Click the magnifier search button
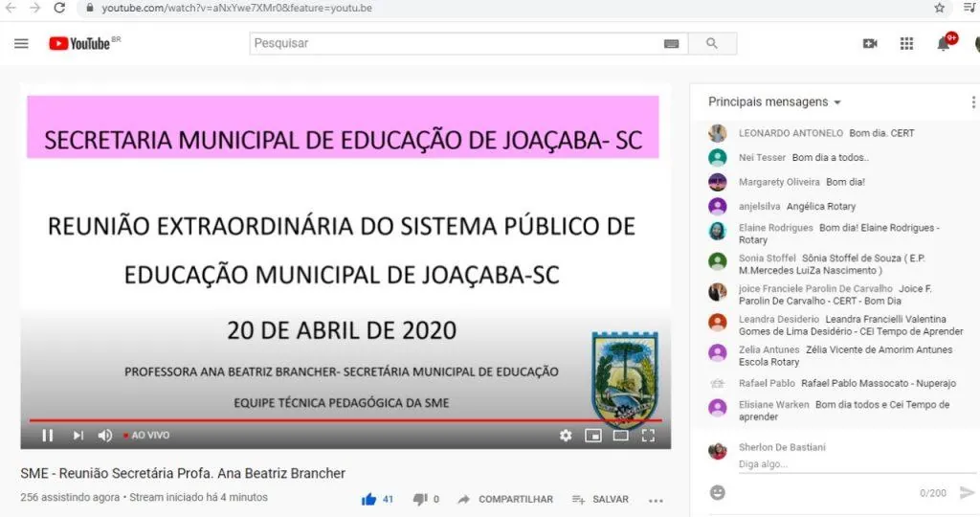This screenshot has height=517, width=980. pos(712,43)
